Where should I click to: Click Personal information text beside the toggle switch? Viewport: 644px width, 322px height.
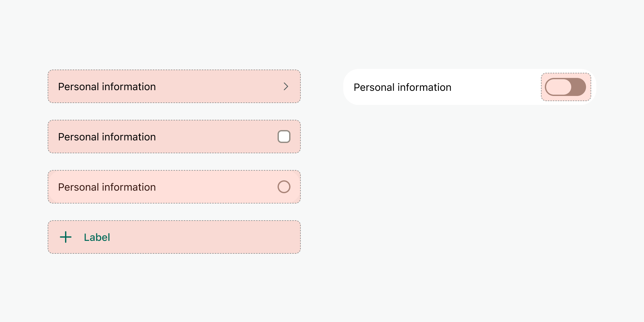(x=402, y=87)
